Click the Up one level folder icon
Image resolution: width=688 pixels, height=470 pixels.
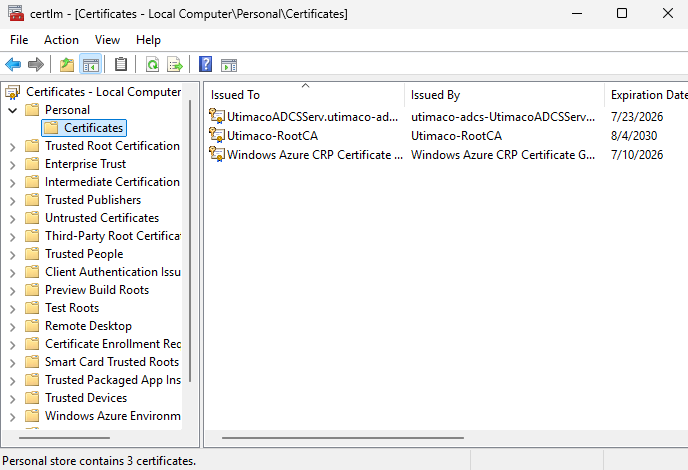(x=67, y=65)
